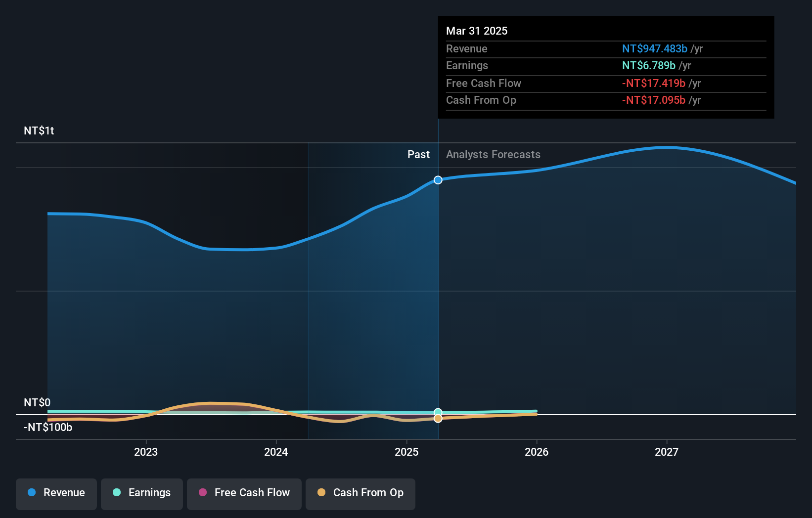Screen dimensions: 812x518
Task: Click the 2025 x-axis label
Action: coord(406,452)
